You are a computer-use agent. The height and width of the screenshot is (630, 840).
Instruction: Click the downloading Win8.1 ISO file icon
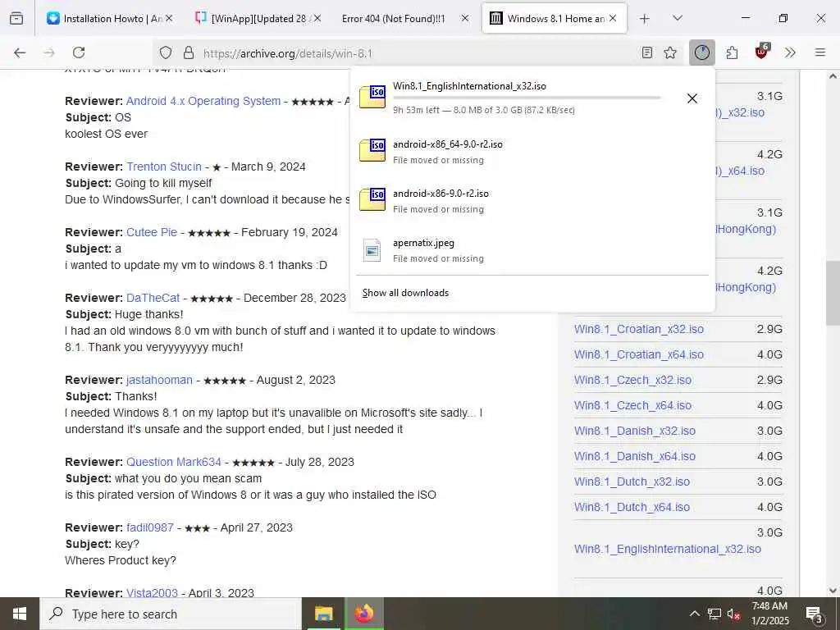(x=372, y=97)
